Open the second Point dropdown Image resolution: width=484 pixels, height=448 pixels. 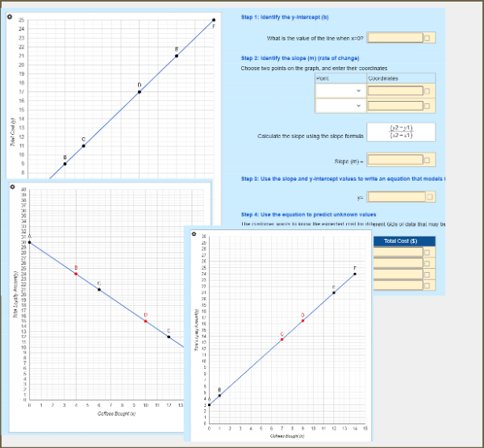(x=340, y=106)
